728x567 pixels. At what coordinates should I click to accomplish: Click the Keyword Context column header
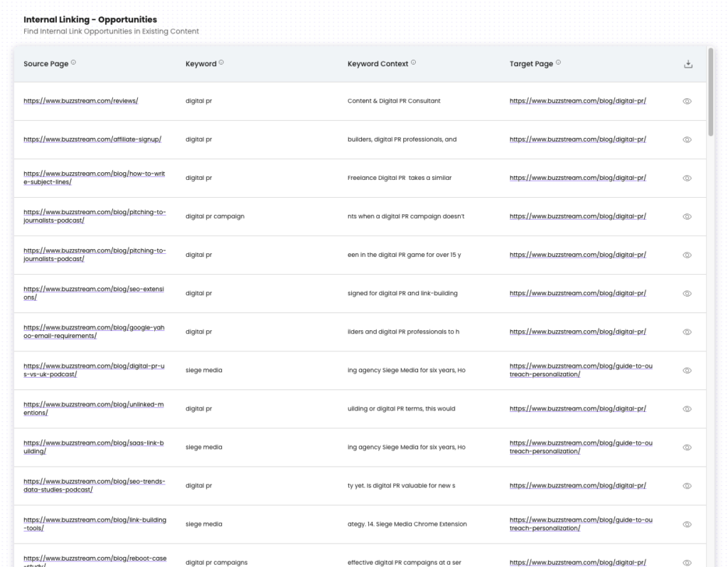378,64
